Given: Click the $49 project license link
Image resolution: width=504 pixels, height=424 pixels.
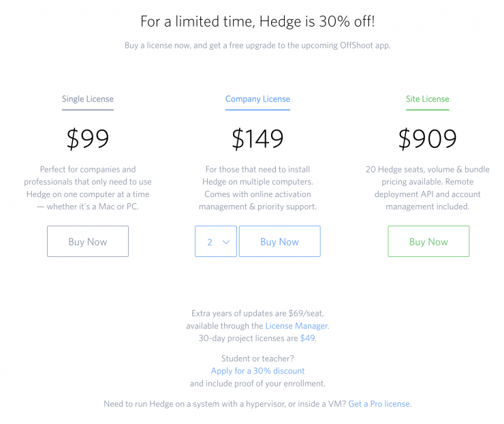Looking at the screenshot, I should 308,338.
